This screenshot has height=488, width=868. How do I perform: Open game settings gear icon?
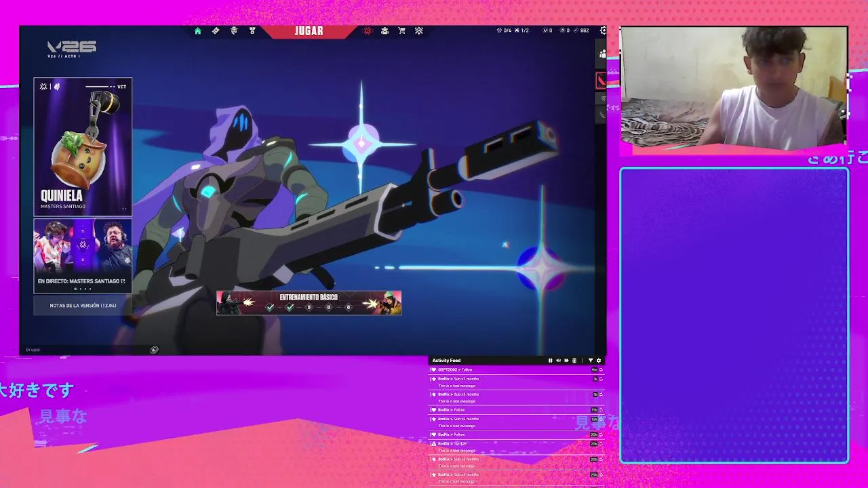click(603, 30)
